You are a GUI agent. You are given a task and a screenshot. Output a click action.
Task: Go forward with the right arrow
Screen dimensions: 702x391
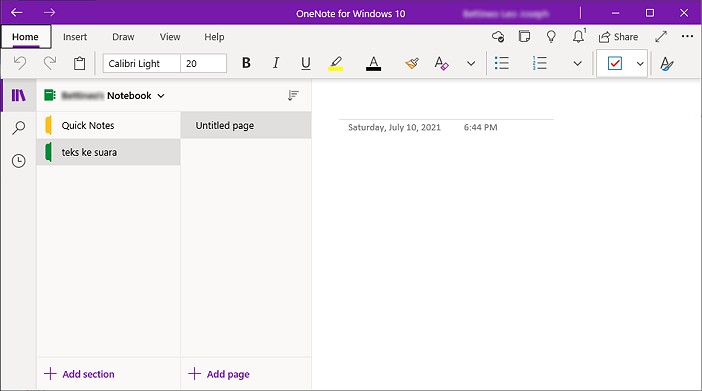click(x=49, y=13)
